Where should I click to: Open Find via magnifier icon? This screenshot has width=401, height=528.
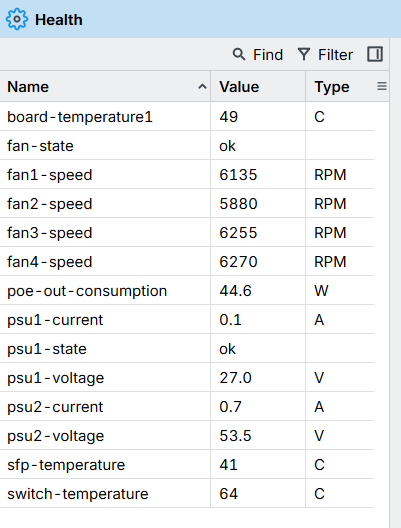coord(239,54)
